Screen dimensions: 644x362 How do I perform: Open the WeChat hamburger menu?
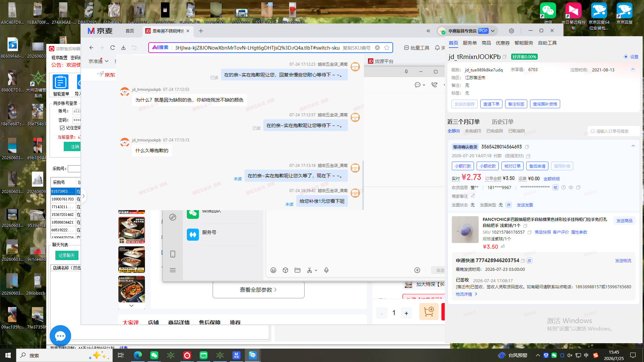[x=173, y=270]
